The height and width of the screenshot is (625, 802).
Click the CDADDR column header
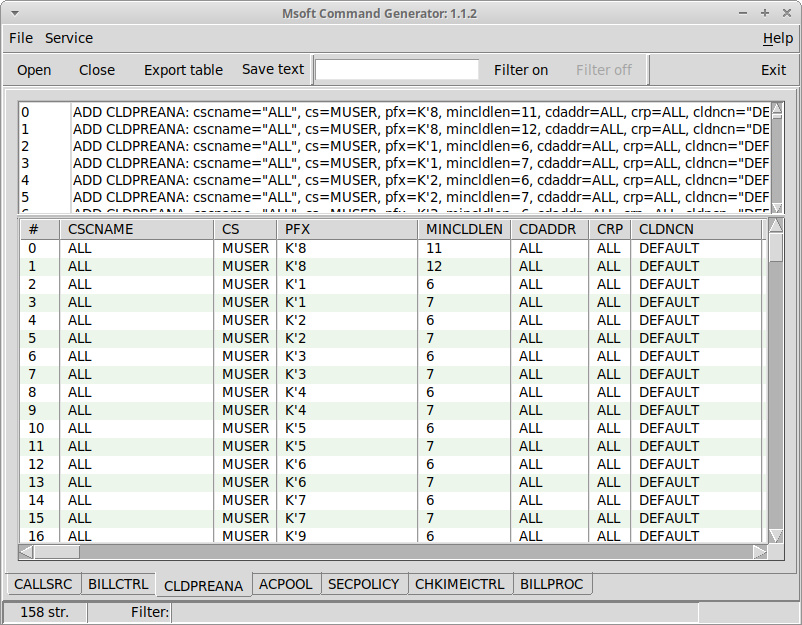(550, 229)
